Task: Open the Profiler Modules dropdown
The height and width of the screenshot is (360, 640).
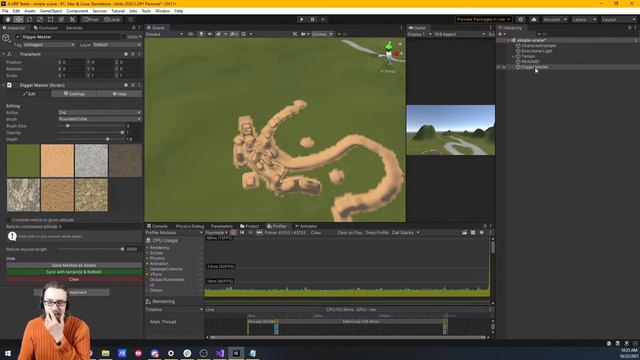Action: (174, 233)
